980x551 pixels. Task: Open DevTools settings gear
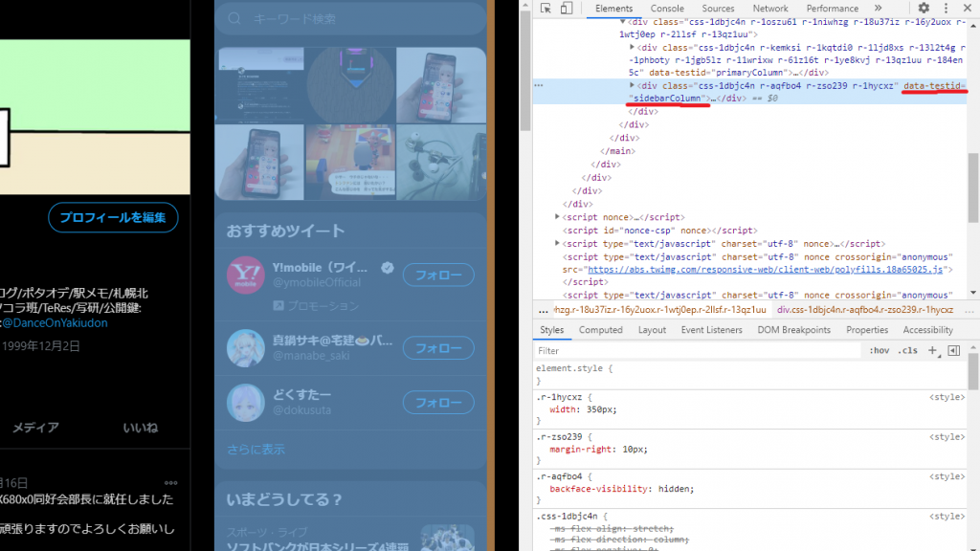click(924, 9)
